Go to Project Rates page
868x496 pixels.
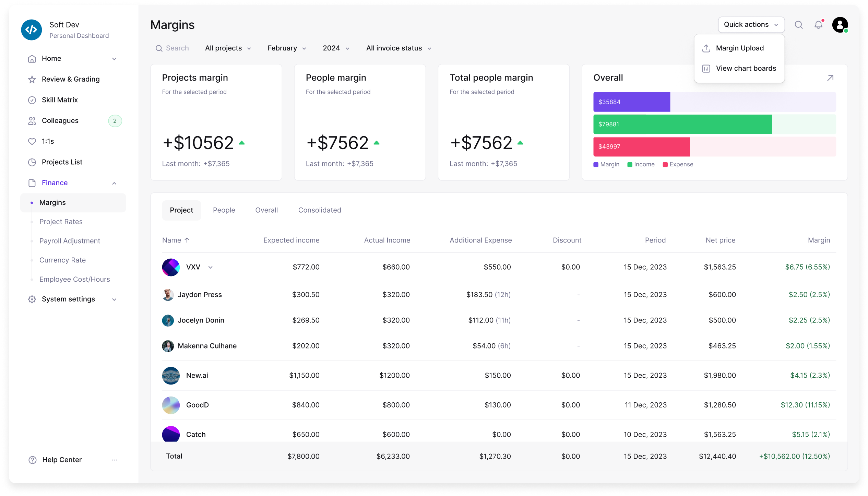click(x=61, y=222)
